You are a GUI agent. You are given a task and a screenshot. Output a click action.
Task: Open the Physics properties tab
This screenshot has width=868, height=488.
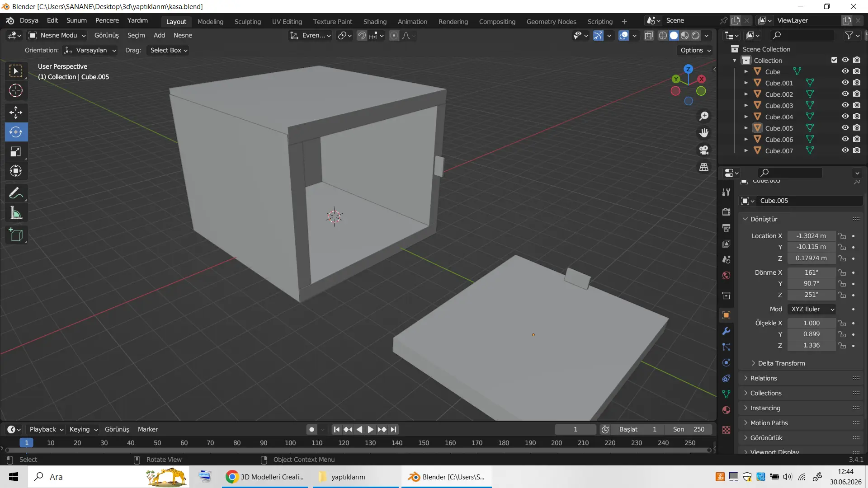click(726, 363)
